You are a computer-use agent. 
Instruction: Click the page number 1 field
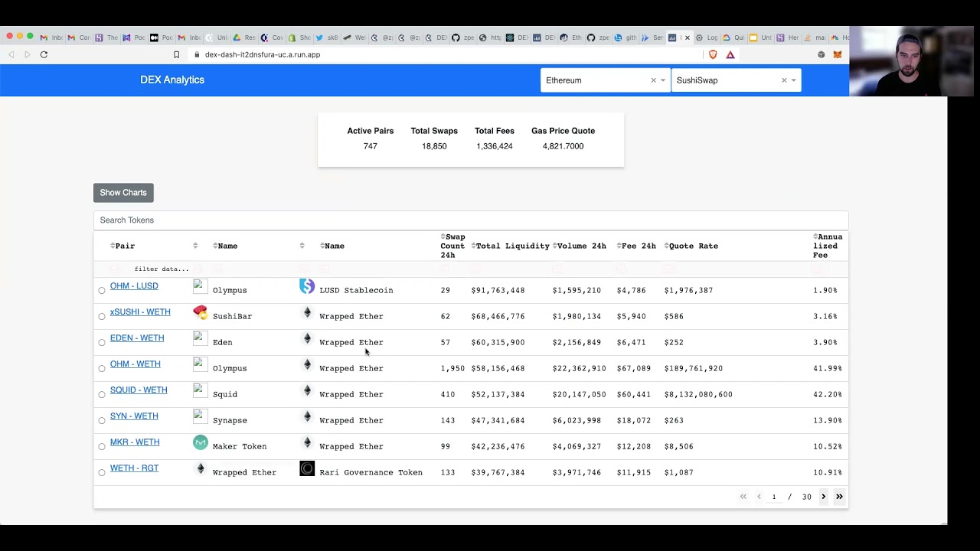774,497
